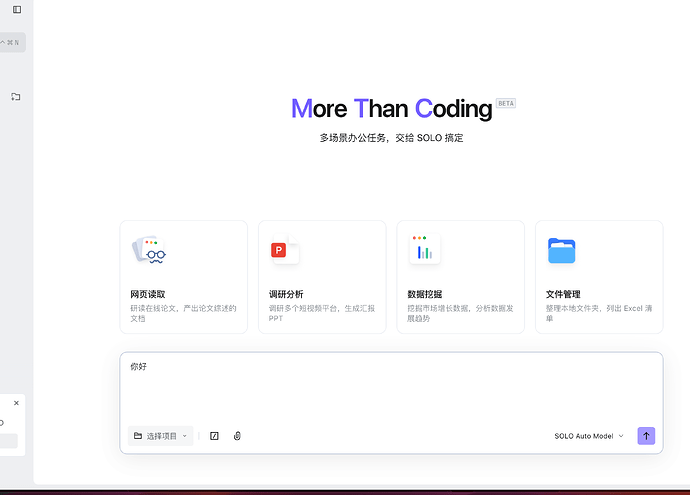Click description 整理本地文件夹，列出 Excel 清单
The width and height of the screenshot is (690, 495).
599,313
